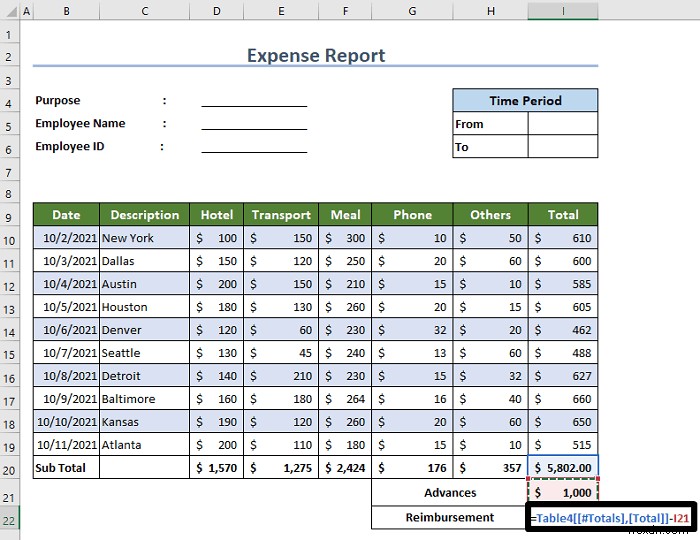The image size is (700, 540).
Task: Select Detroit Transport 210 cell
Action: (x=281, y=376)
